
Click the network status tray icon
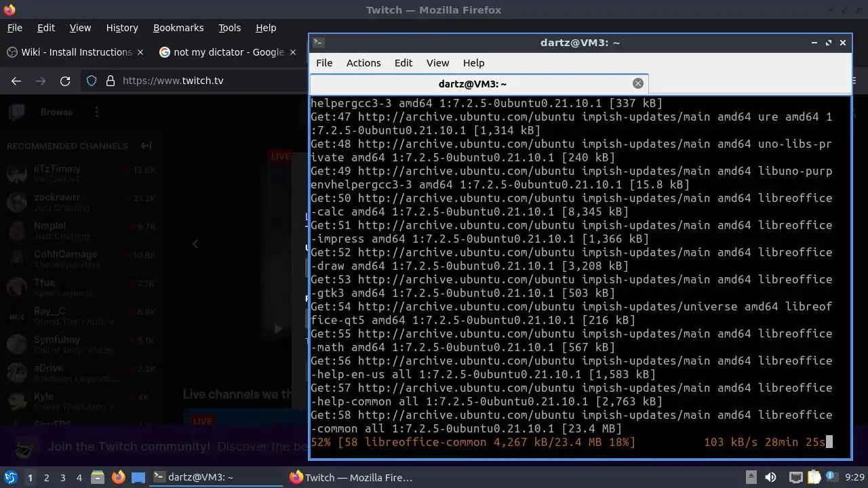tap(796, 477)
